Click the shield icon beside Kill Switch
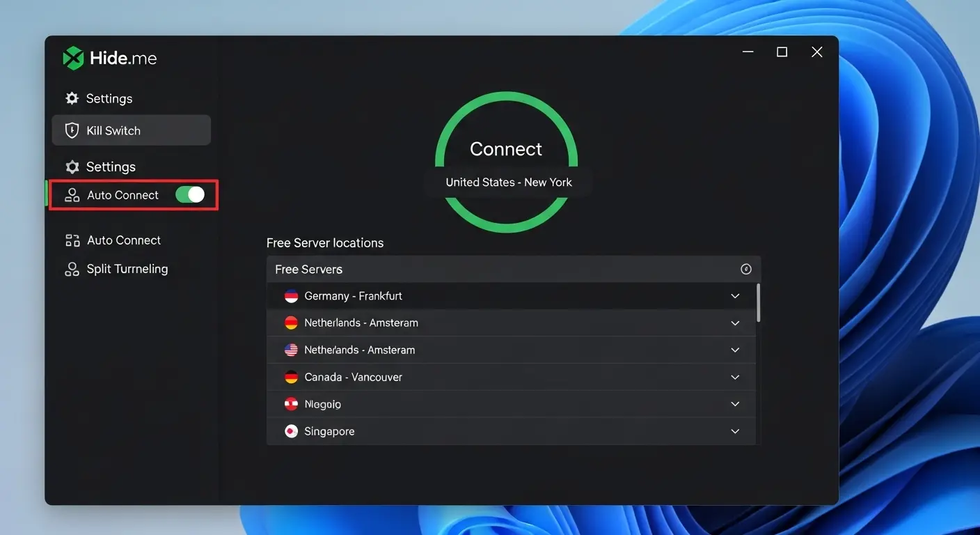The width and height of the screenshot is (980, 535). [x=72, y=130]
